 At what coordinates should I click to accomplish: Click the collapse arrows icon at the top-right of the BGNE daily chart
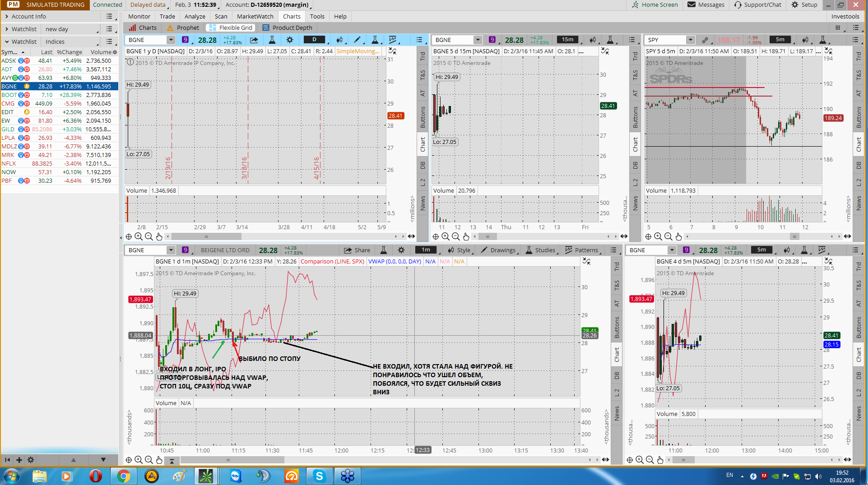click(393, 51)
